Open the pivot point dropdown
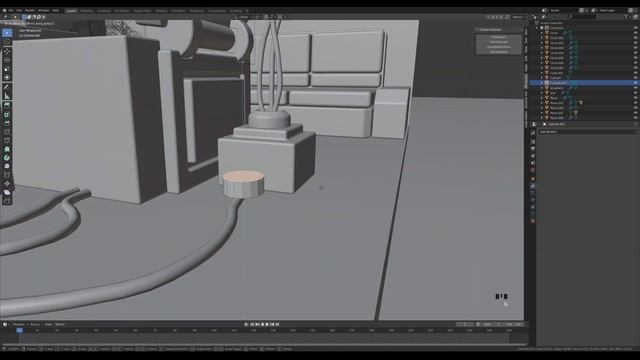Viewport: 640px width, 360px height. [x=257, y=17]
